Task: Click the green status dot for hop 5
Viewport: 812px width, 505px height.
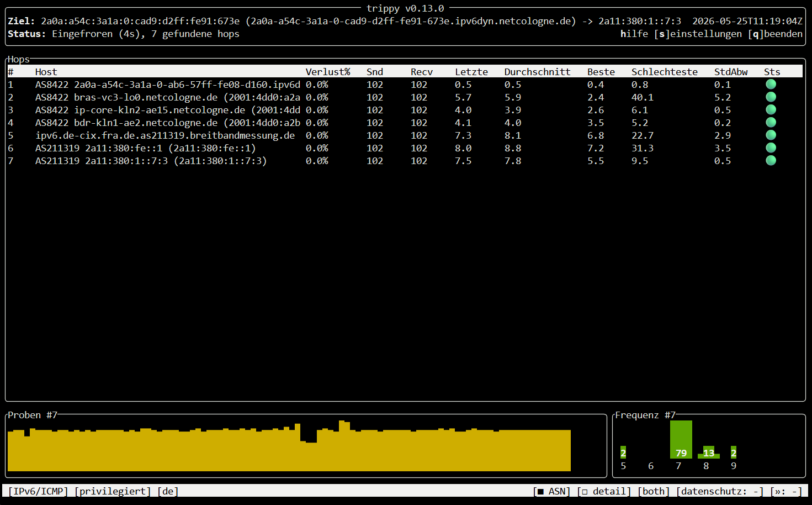Action: click(771, 135)
